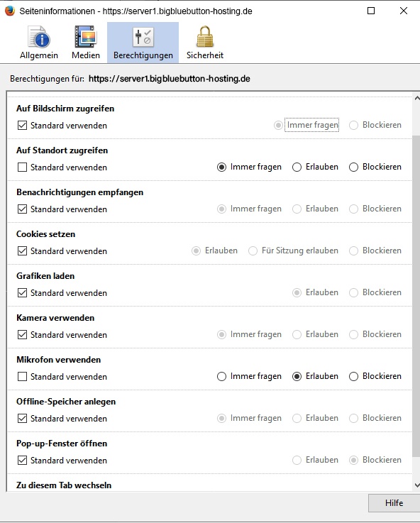Uncheck Standard verwenden for Benachrichtigungen empfangen
Image resolution: width=420 pixels, height=523 pixels.
22,209
